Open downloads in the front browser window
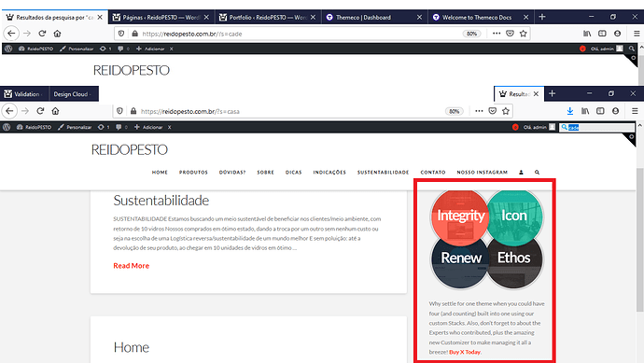Screen dimensions: 644x363 coord(569,111)
